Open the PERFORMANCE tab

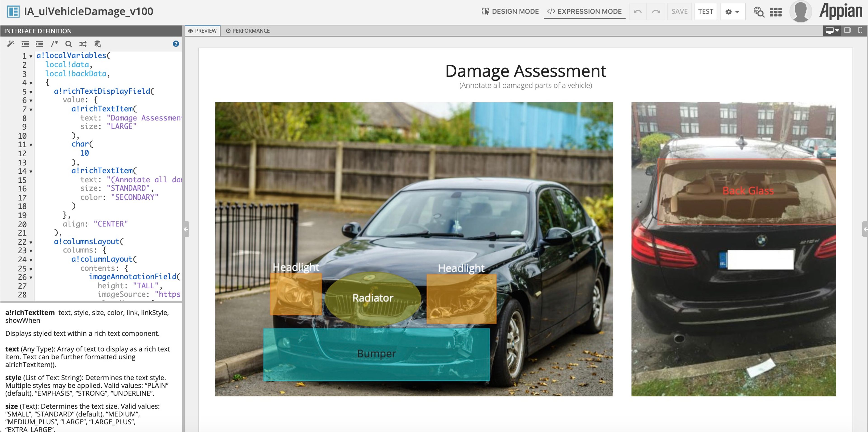[248, 31]
